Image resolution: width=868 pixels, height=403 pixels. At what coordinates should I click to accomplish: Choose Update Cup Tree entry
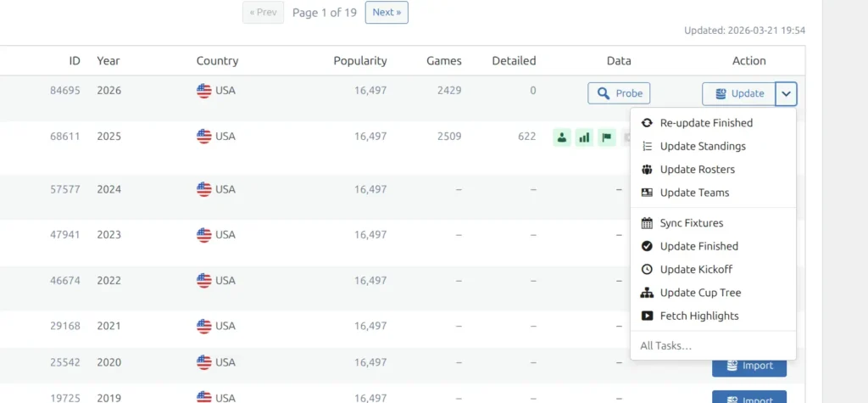(x=713, y=293)
